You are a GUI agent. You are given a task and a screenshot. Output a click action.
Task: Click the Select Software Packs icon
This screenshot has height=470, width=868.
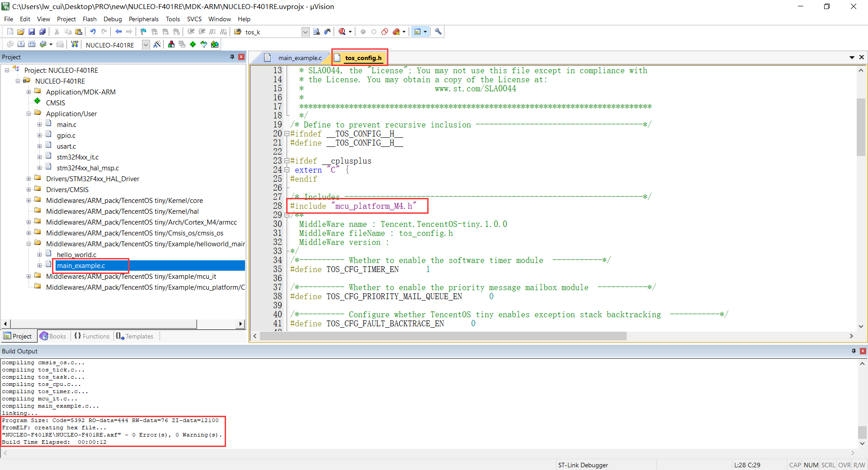(x=204, y=44)
